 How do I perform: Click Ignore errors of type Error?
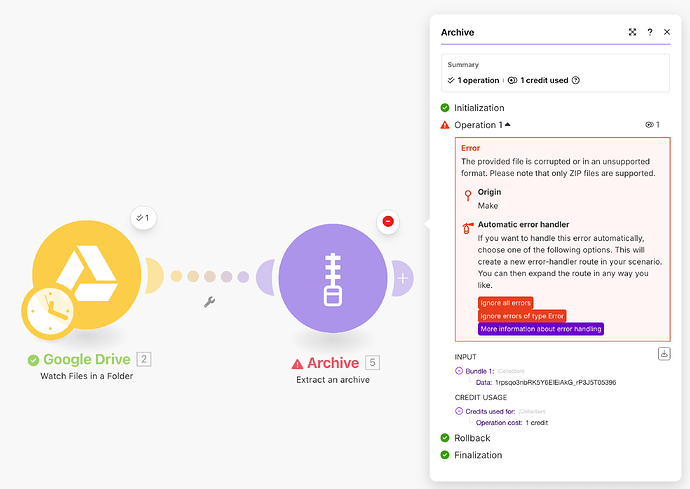pyautogui.click(x=521, y=316)
